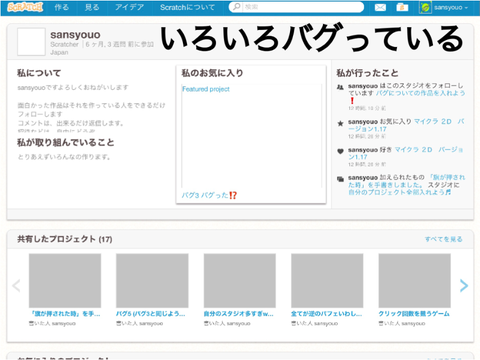This screenshot has width=480, height=360.
Task: Open thumbnail of 自分のスタジオ多すぎw project
Action: pyautogui.click(x=240, y=281)
